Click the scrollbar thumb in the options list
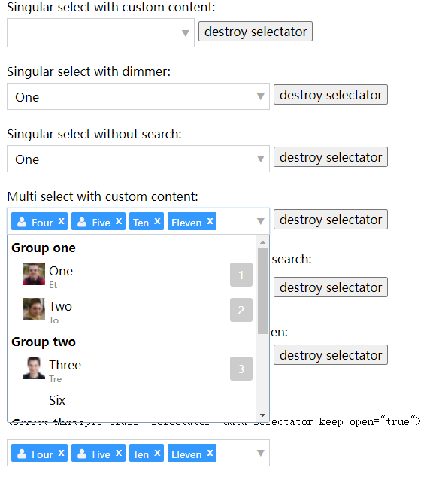This screenshot has height=489, width=448. (262, 291)
